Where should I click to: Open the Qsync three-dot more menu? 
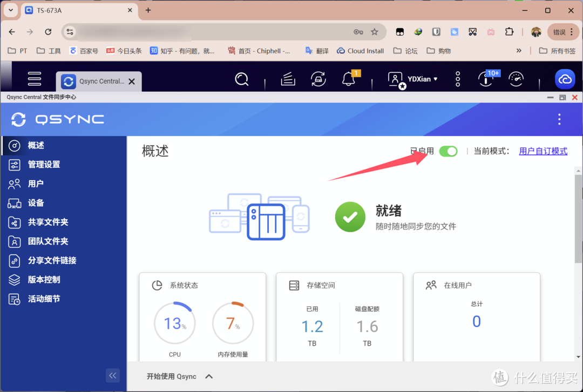click(559, 119)
